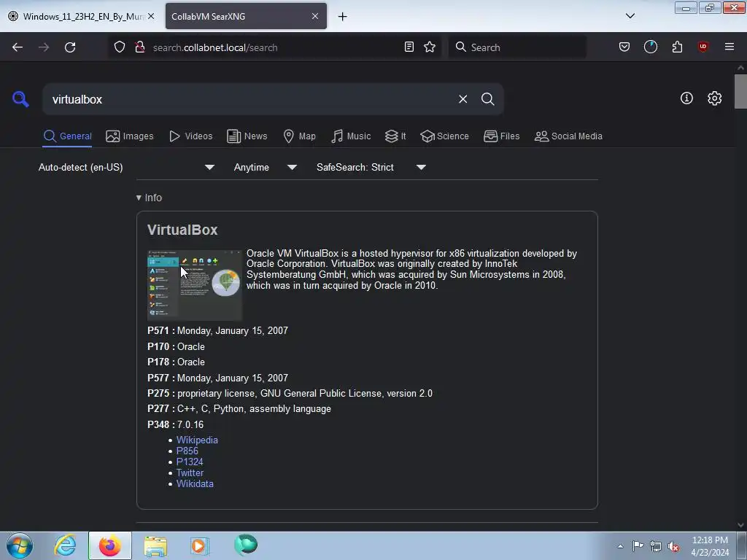Open the SafeSearch: Strict dropdown
This screenshot has height=560, width=747.
point(371,167)
